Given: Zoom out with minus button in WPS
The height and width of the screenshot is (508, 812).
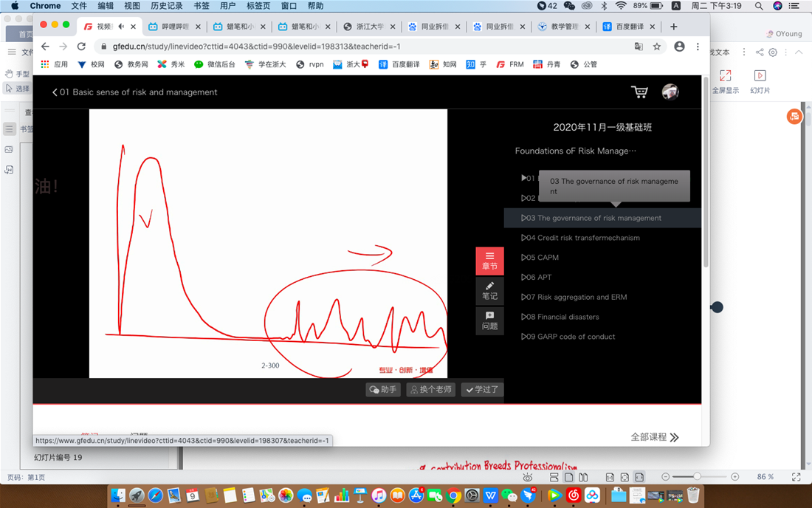Looking at the screenshot, I should pos(665,477).
